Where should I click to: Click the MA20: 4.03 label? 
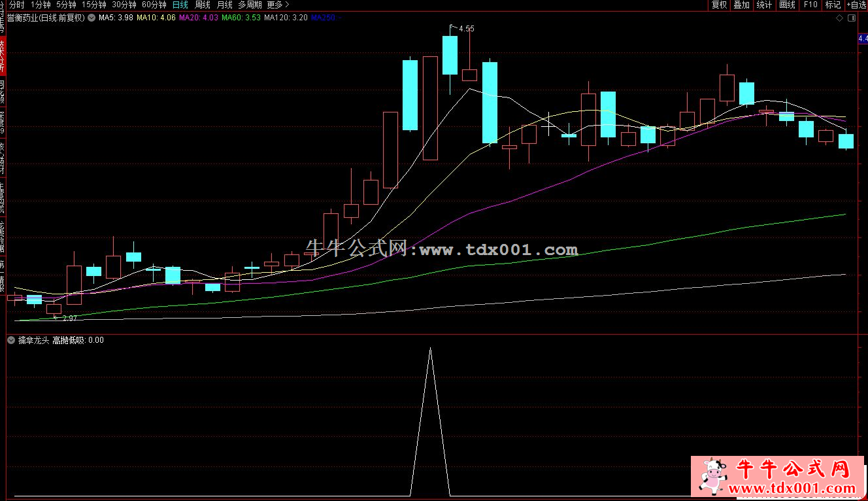199,18
